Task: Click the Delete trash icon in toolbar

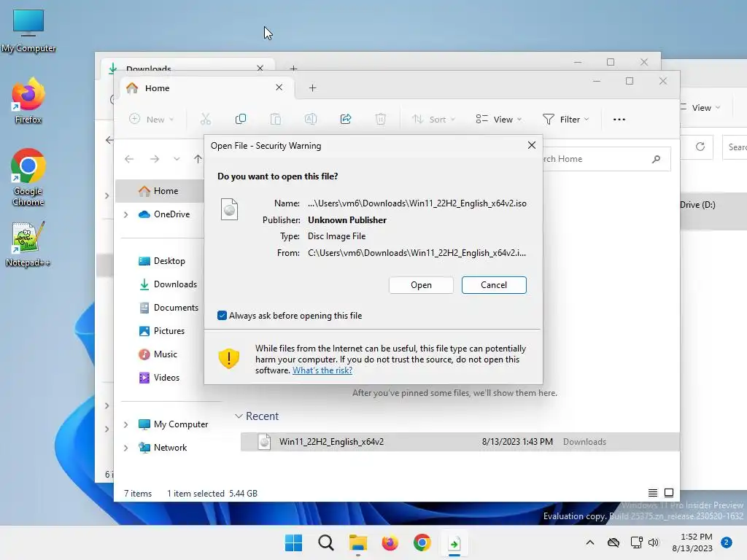Action: coord(381,119)
